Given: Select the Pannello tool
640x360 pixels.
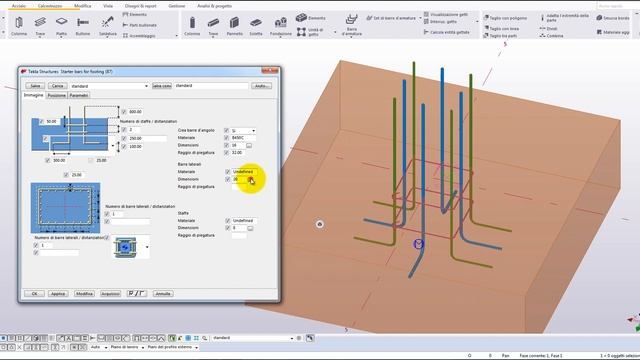Looking at the screenshot, I should click(234, 26).
